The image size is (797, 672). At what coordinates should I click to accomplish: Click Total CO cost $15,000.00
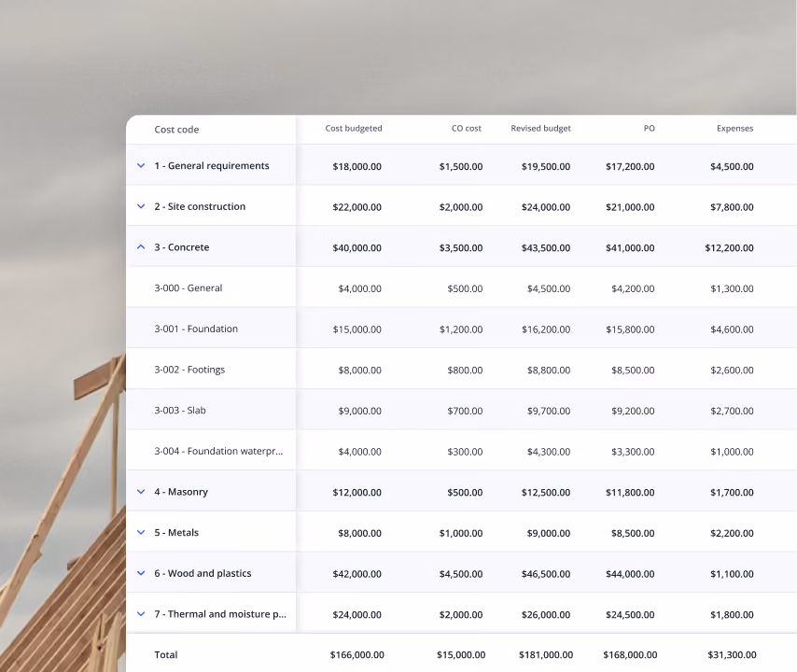[461, 654]
